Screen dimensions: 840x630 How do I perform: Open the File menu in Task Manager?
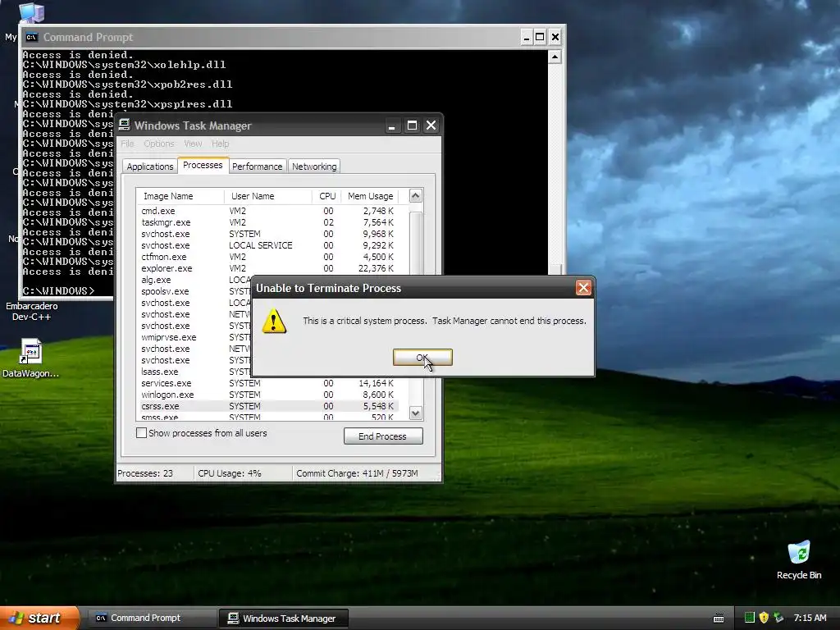pos(127,144)
